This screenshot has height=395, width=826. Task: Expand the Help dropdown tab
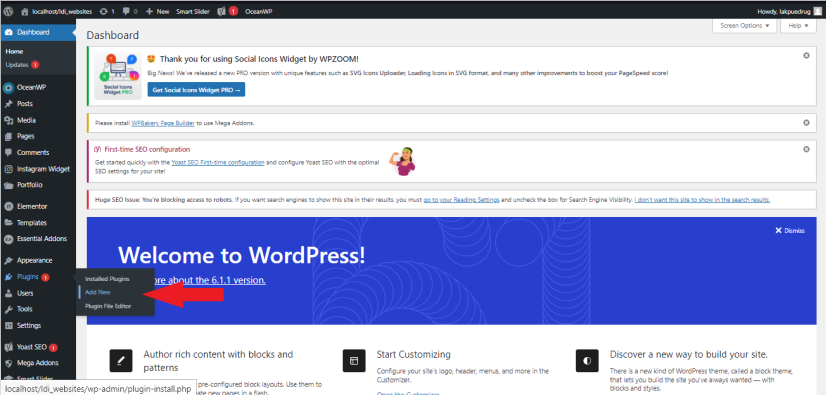click(x=798, y=25)
